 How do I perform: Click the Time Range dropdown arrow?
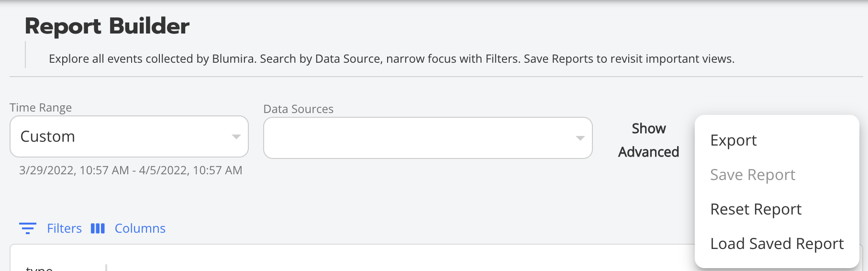236,136
